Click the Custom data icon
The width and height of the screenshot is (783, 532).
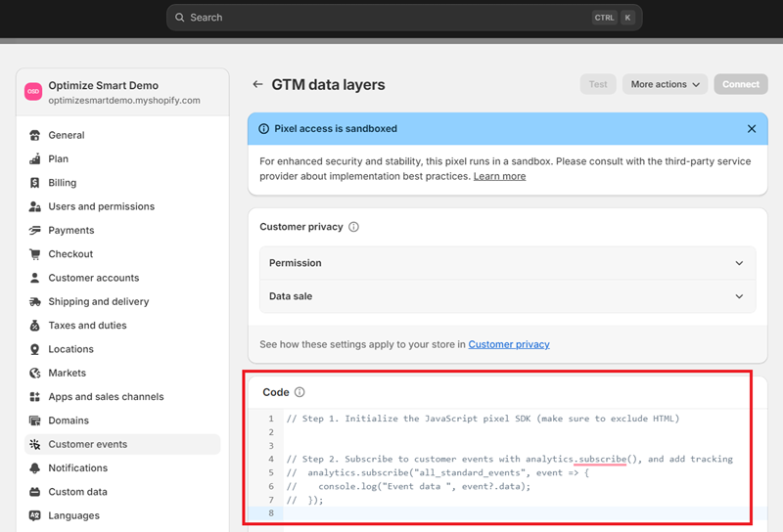34,492
